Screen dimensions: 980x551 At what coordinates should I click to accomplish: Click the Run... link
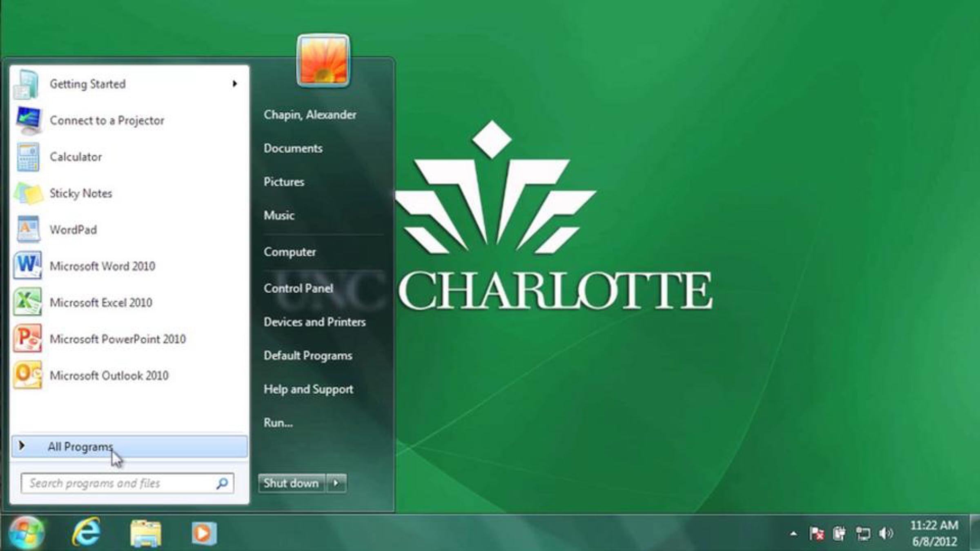278,422
